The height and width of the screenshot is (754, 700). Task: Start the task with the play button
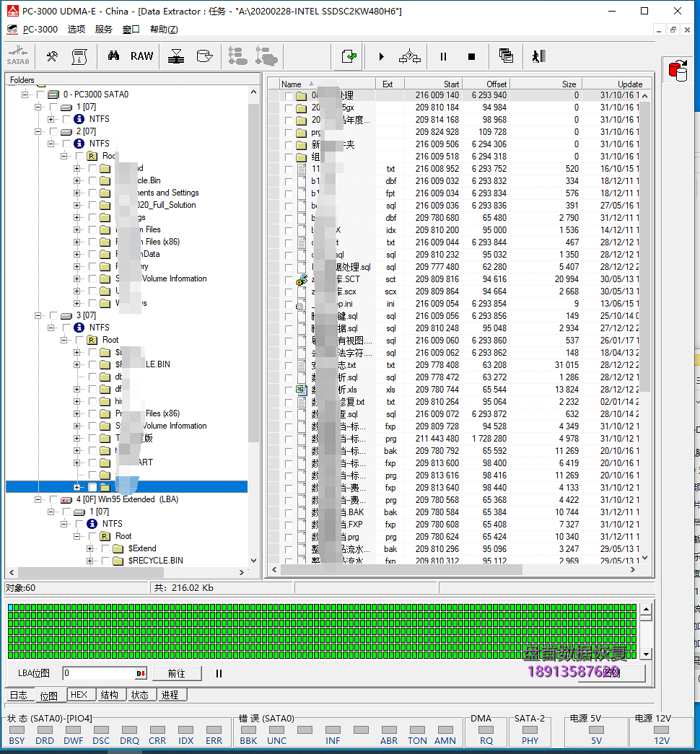coord(381,57)
